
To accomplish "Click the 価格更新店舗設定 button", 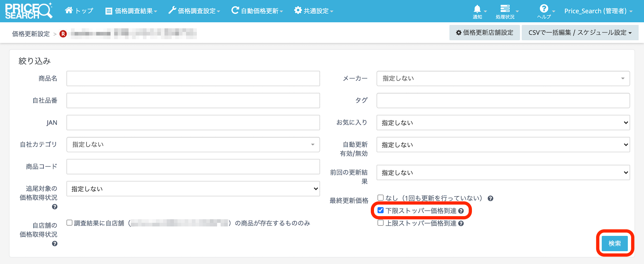I will coord(484,33).
